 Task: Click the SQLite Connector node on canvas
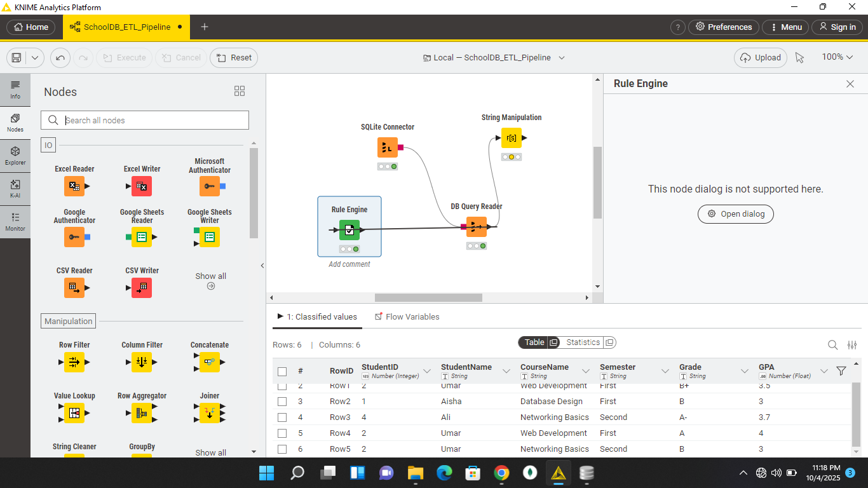coord(388,147)
